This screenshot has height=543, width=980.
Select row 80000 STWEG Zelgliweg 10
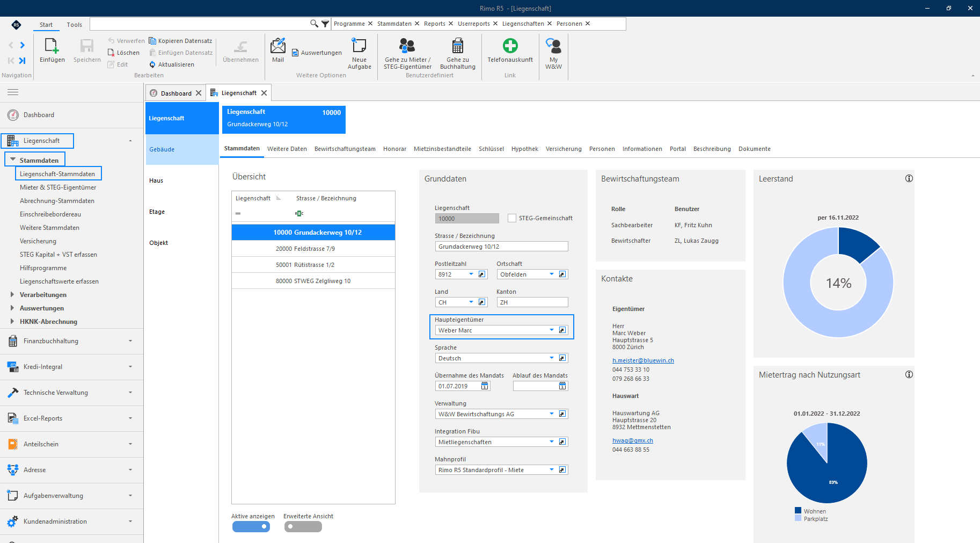(313, 281)
